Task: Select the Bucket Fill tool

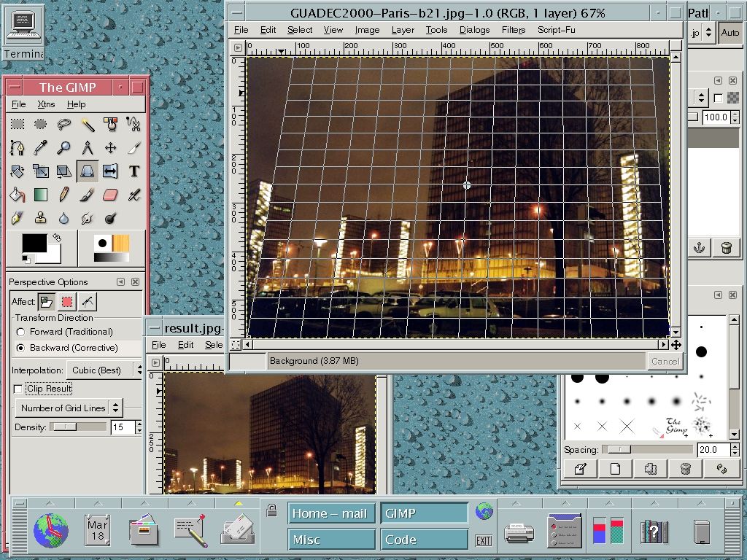Action: [18, 194]
